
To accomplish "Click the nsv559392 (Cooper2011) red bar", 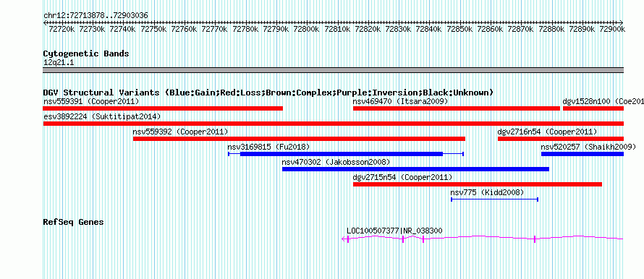I will (299, 139).
